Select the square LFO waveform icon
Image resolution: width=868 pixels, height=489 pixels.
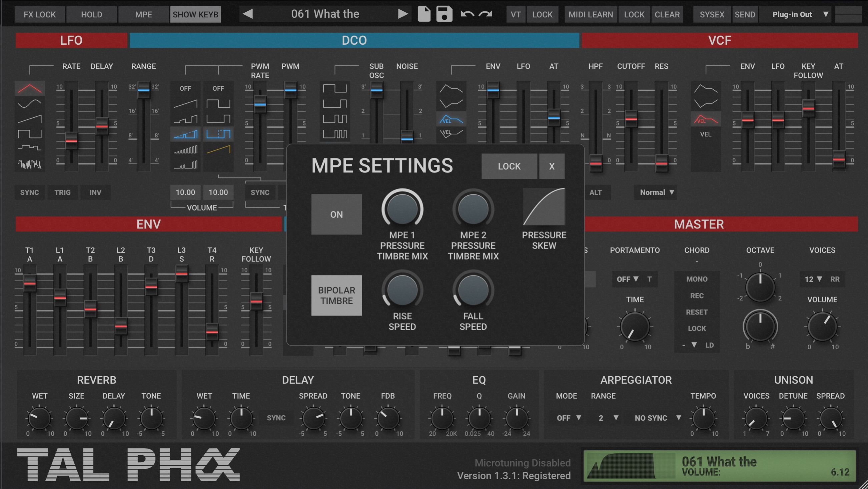click(x=30, y=134)
